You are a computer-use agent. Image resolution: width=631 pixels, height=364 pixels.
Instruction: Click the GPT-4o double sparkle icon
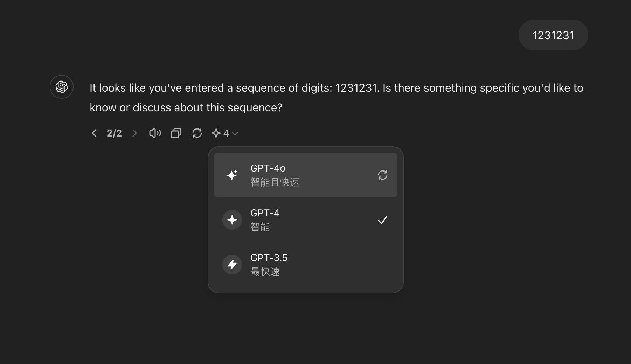[232, 175]
